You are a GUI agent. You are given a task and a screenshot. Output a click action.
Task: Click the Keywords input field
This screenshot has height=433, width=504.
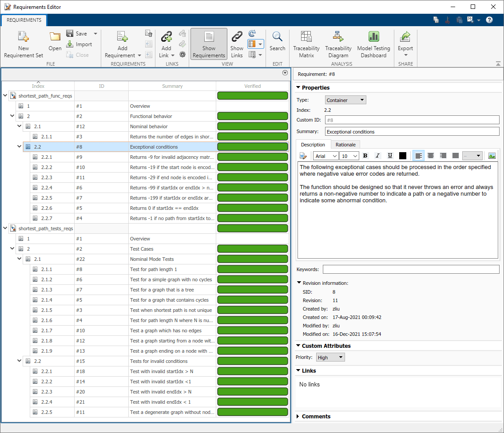tap(411, 269)
